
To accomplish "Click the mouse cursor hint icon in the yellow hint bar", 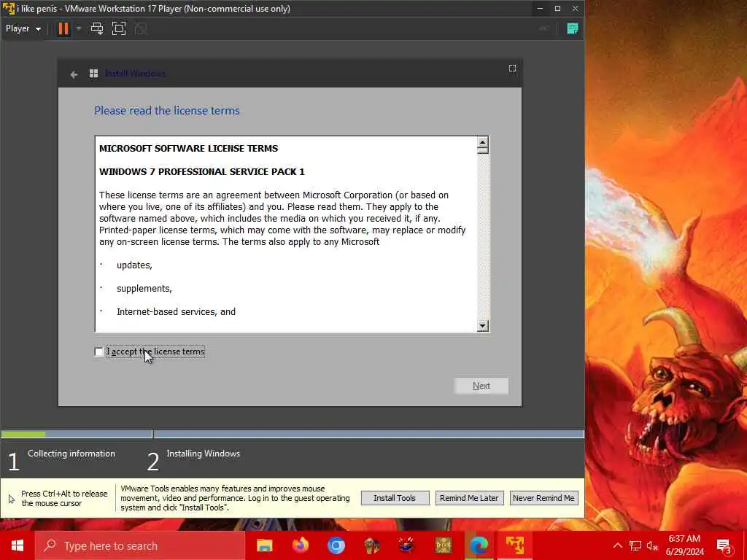I will tap(12, 499).
